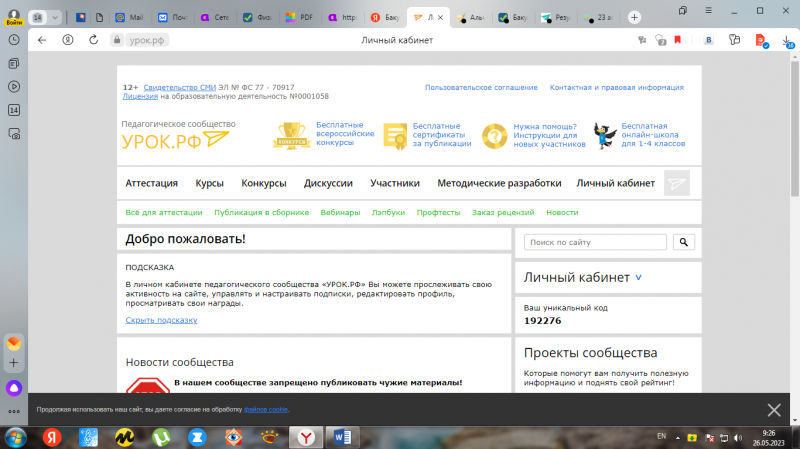This screenshot has height=449, width=800.
Task: Close the cookie consent banner
Action: [x=774, y=410]
